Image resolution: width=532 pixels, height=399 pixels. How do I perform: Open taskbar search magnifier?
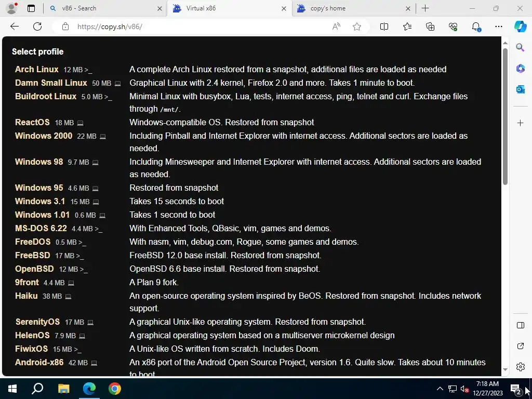(x=37, y=389)
